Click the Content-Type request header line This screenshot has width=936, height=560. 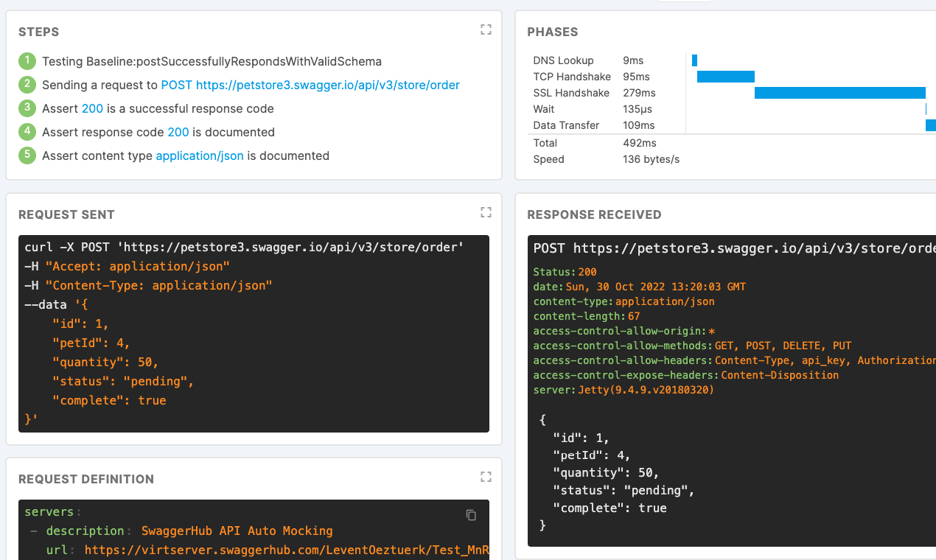coord(148,285)
